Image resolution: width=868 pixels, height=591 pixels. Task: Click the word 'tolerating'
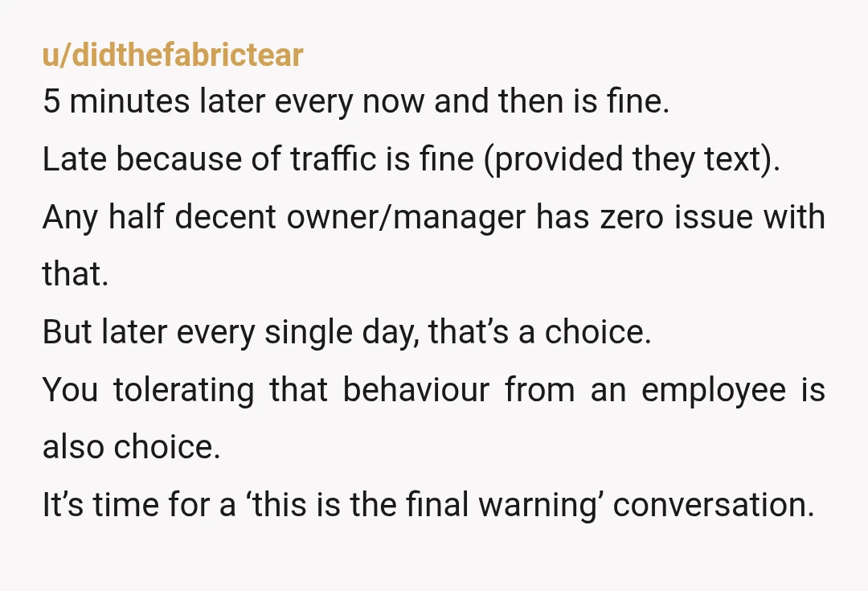[184, 389]
